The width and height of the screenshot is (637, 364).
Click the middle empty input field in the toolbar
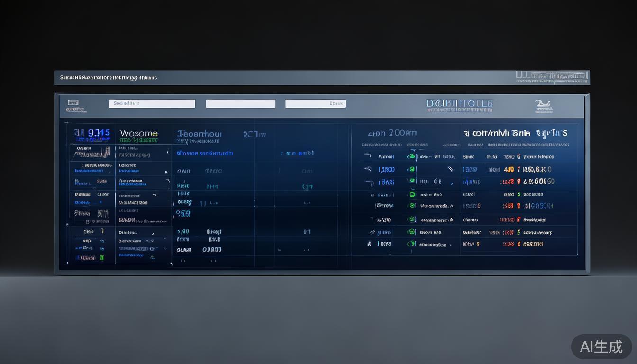[240, 103]
